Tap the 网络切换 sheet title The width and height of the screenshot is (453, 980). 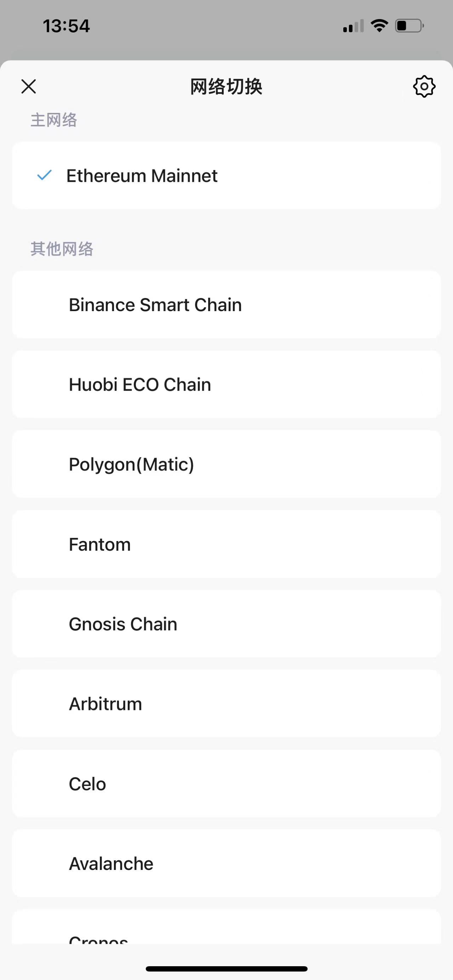click(226, 87)
